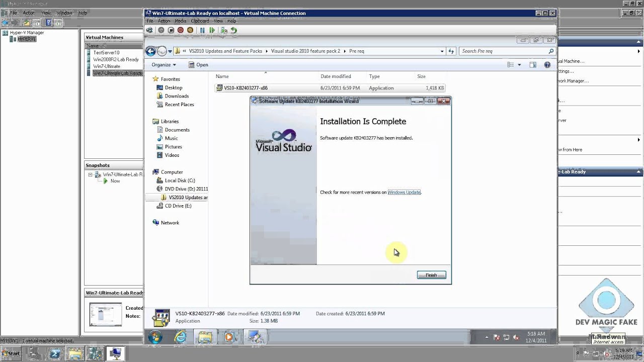Collapse Win7-Ultimate-Lab Ready snapshot tree node
The width and height of the screenshot is (644, 362).
91,174
